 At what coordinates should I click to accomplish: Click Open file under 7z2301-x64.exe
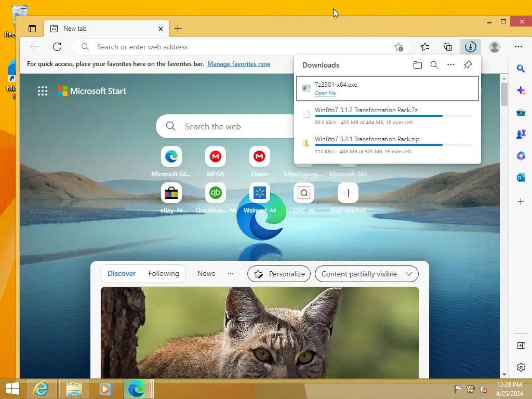pyautogui.click(x=325, y=93)
